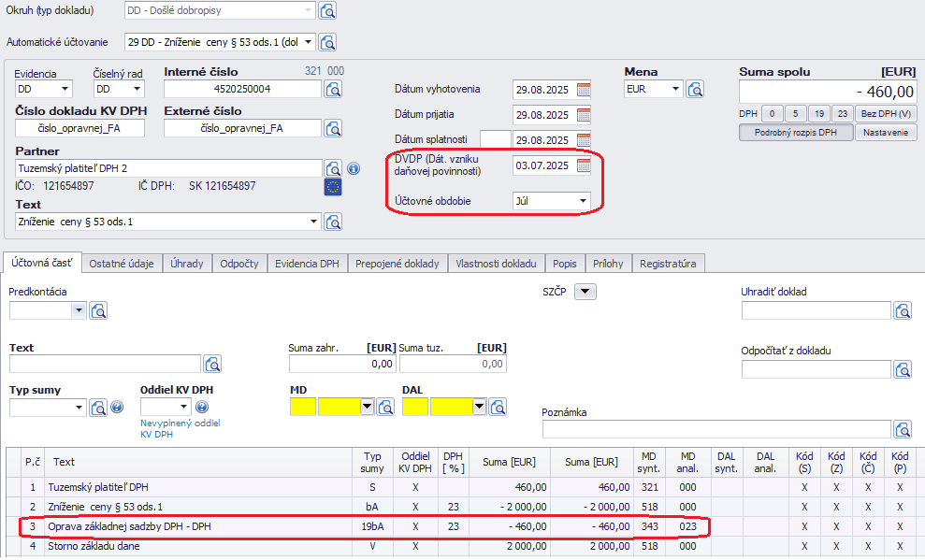Click the blue info icon beside Partner
The image size is (925, 560).
pos(354,169)
